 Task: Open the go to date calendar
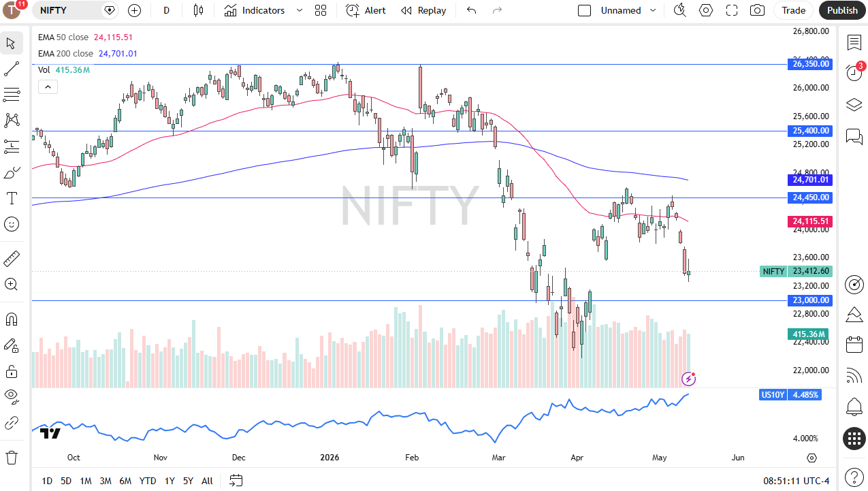click(x=236, y=481)
